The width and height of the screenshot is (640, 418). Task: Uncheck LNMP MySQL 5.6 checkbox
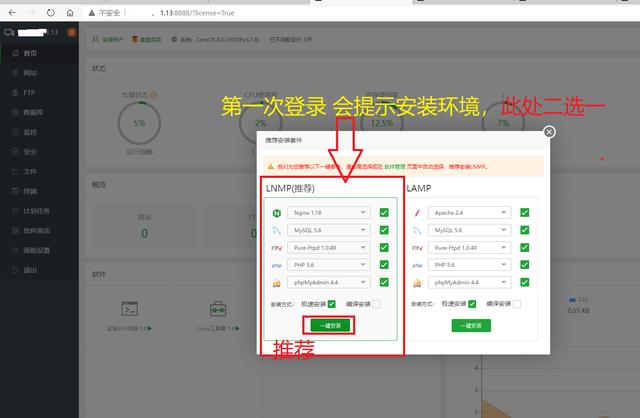[x=384, y=230]
